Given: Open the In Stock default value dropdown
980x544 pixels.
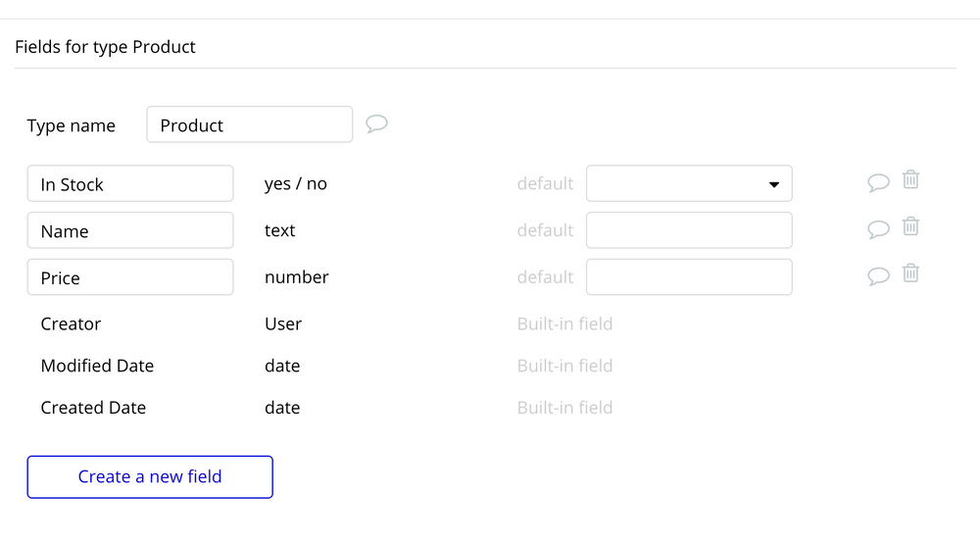Looking at the screenshot, I should click(689, 183).
